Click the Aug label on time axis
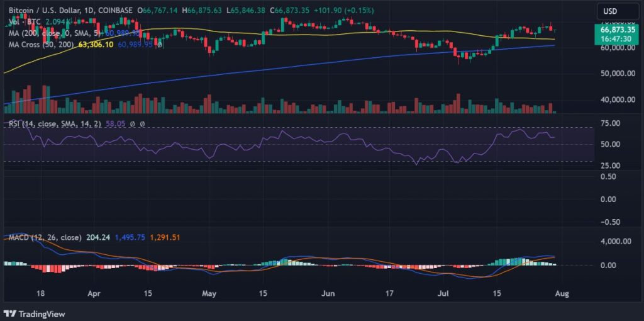This screenshot has height=321, width=644. tap(562, 294)
